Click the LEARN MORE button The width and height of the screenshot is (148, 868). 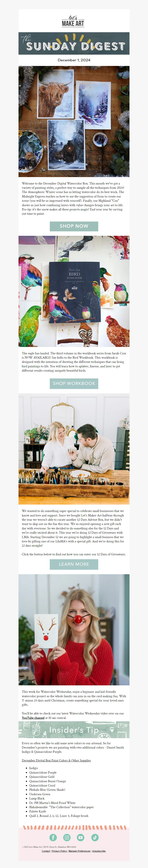(x=74, y=564)
